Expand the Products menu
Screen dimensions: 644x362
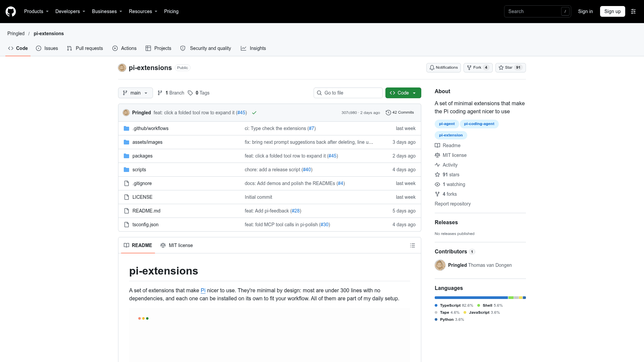coord(36,11)
